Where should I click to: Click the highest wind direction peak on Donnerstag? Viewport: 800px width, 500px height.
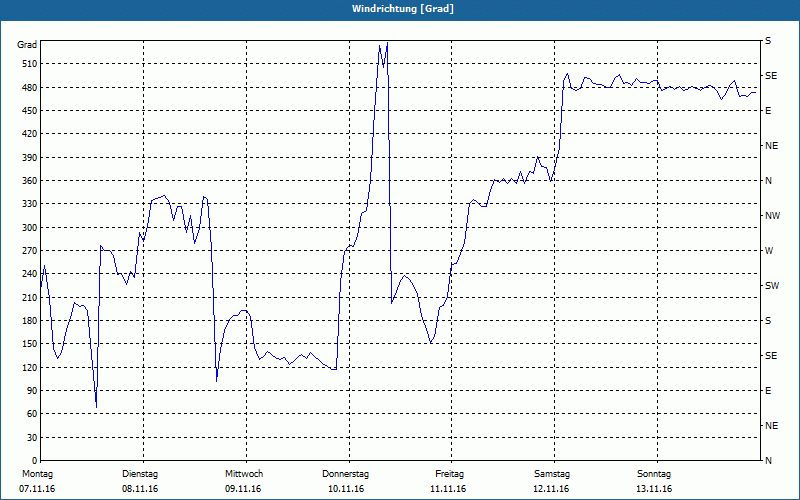387,43
